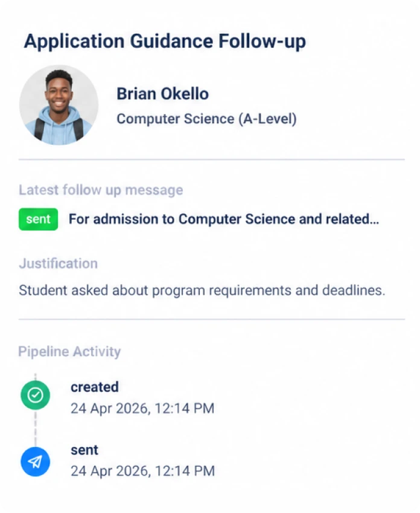Click the ellipsis ending the follow-up message
This screenshot has width=420, height=513.
(373, 220)
